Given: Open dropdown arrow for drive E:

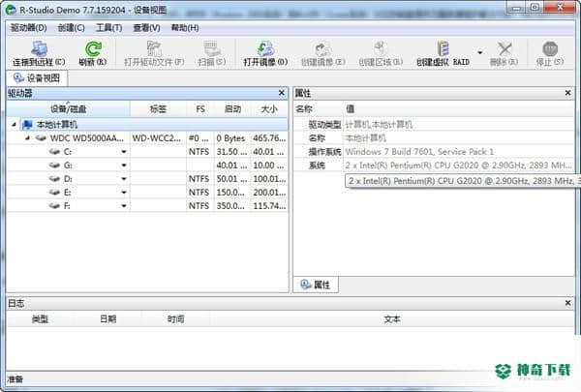Looking at the screenshot, I should [x=124, y=193].
